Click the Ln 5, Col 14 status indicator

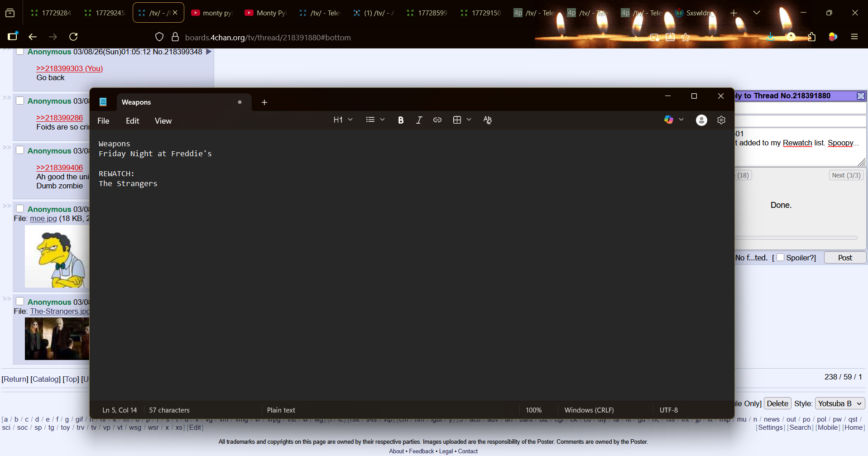(x=120, y=410)
